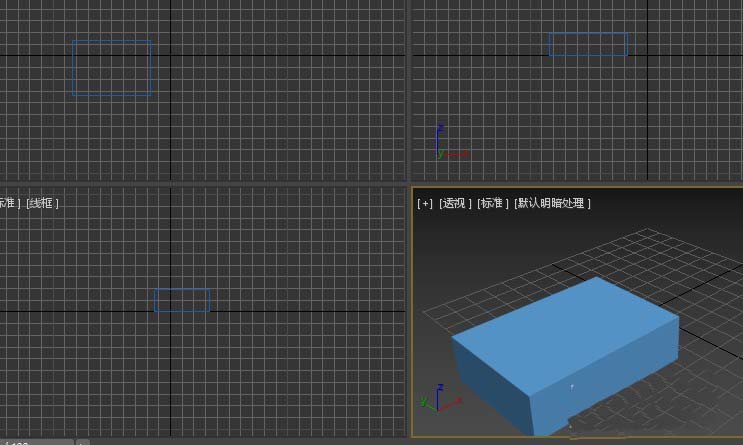Click the axis tripod icon in top-right viewport
743x445 pixels.
coord(452,142)
